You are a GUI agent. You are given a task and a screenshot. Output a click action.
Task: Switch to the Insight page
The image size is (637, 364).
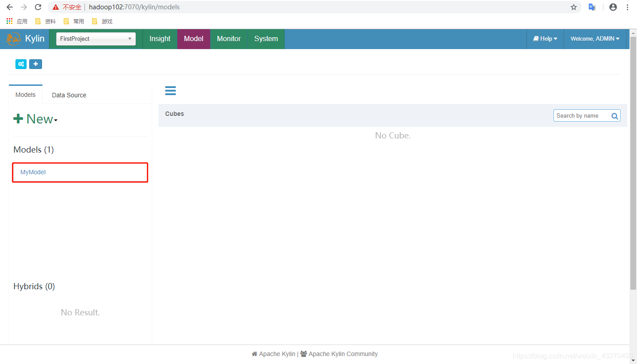[160, 39]
